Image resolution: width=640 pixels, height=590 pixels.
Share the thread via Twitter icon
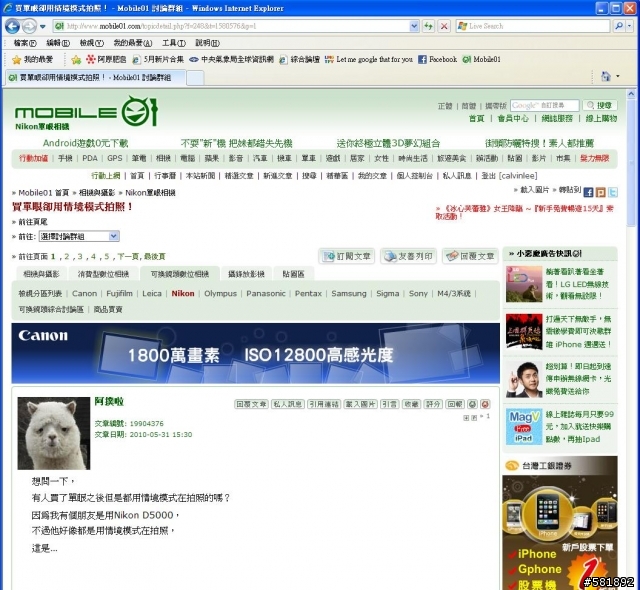(x=613, y=192)
